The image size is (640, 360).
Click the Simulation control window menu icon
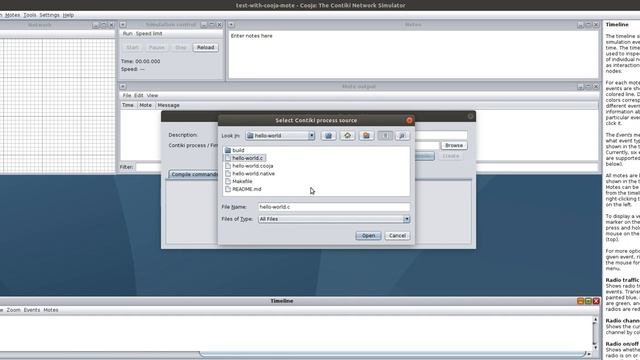click(x=123, y=25)
